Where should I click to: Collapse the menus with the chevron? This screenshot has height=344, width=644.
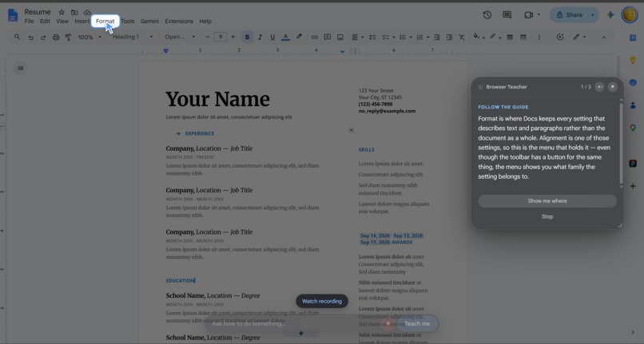pyautogui.click(x=604, y=38)
